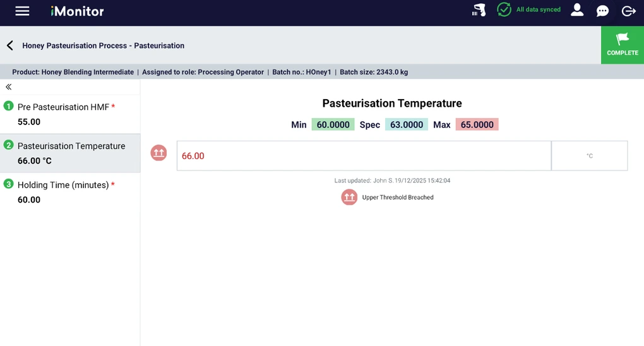Click the threshold breach icon beside input
Image resolution: width=644 pixels, height=346 pixels.
(158, 153)
